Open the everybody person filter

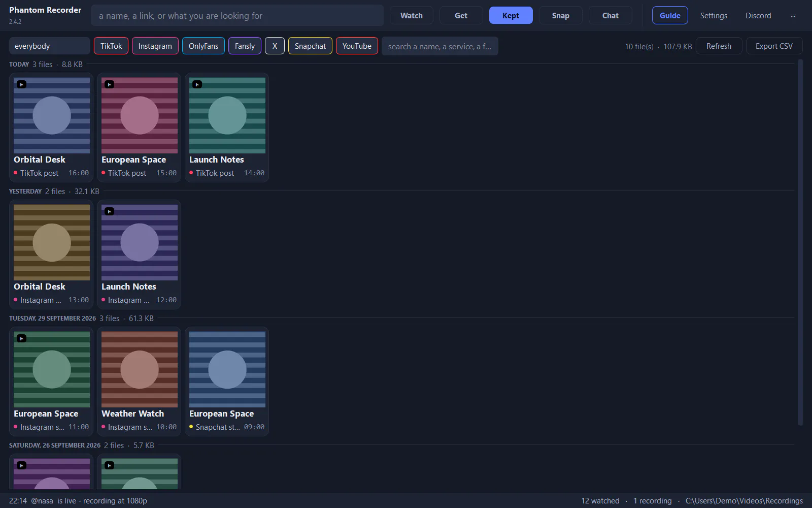pyautogui.click(x=49, y=46)
